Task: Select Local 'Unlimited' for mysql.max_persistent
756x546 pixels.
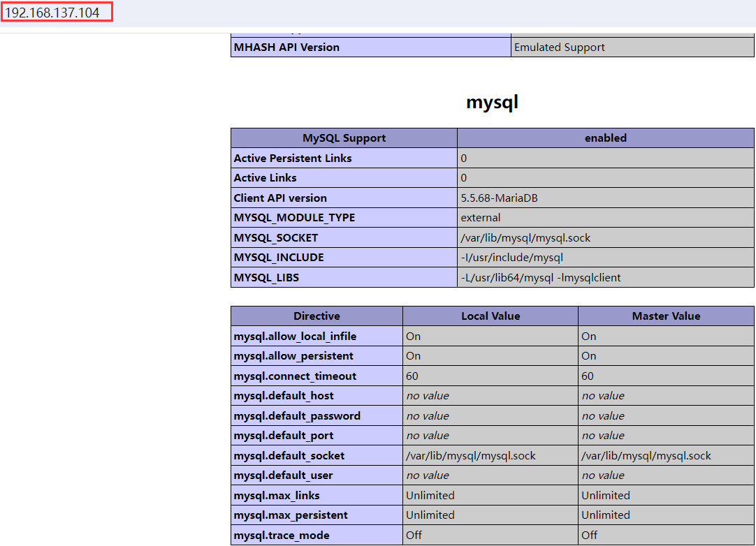Action: coord(490,515)
